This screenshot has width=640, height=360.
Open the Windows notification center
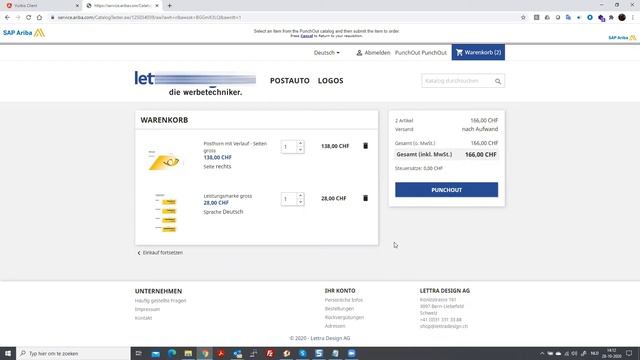click(629, 353)
